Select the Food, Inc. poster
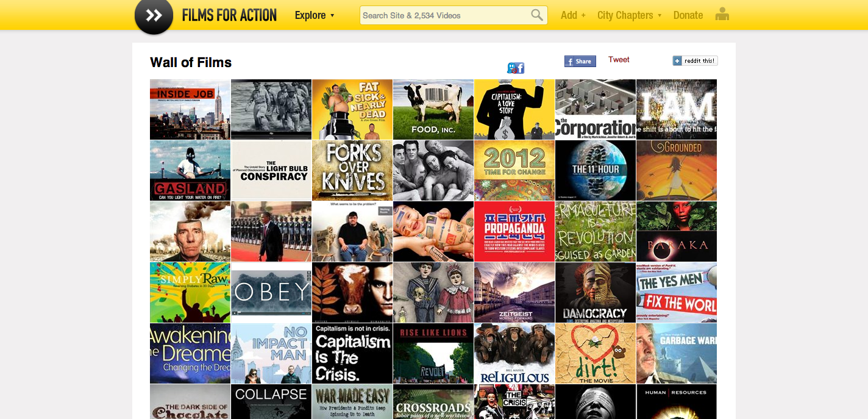868x419 pixels. (x=433, y=109)
